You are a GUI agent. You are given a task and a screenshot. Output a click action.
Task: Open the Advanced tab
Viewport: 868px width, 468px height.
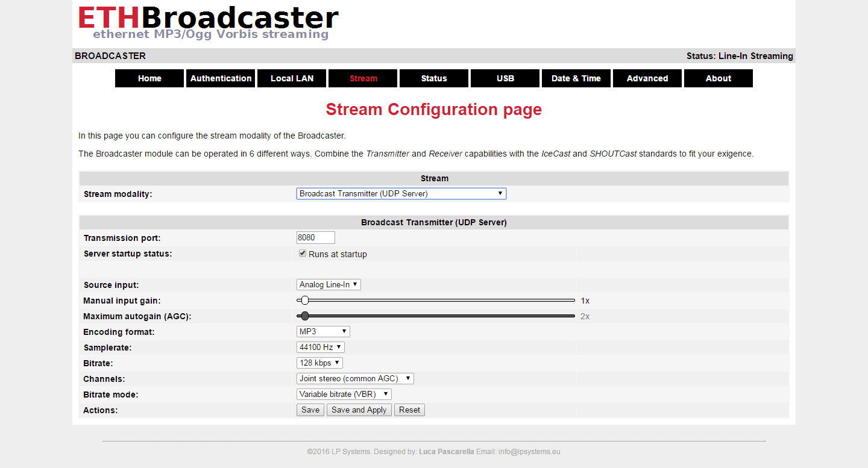tap(647, 78)
